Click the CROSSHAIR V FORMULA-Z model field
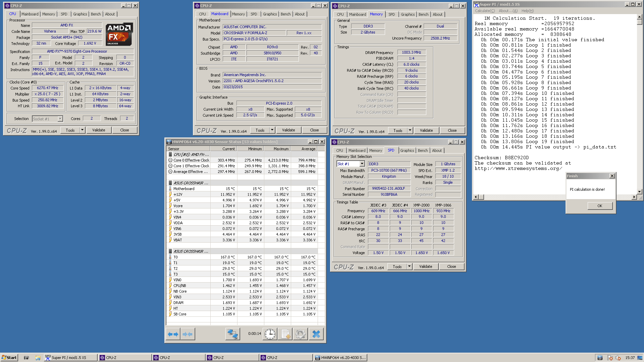Viewport: 644px width, 362px height. coord(255,33)
